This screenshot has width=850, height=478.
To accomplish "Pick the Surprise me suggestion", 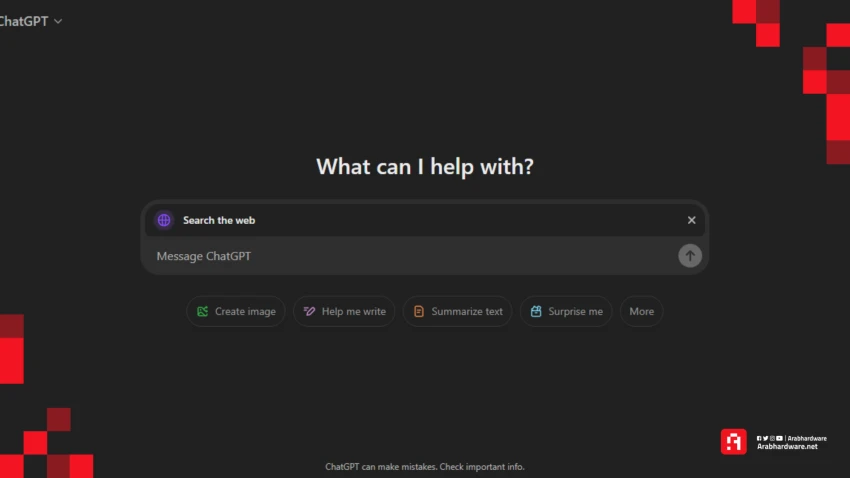I will click(566, 311).
